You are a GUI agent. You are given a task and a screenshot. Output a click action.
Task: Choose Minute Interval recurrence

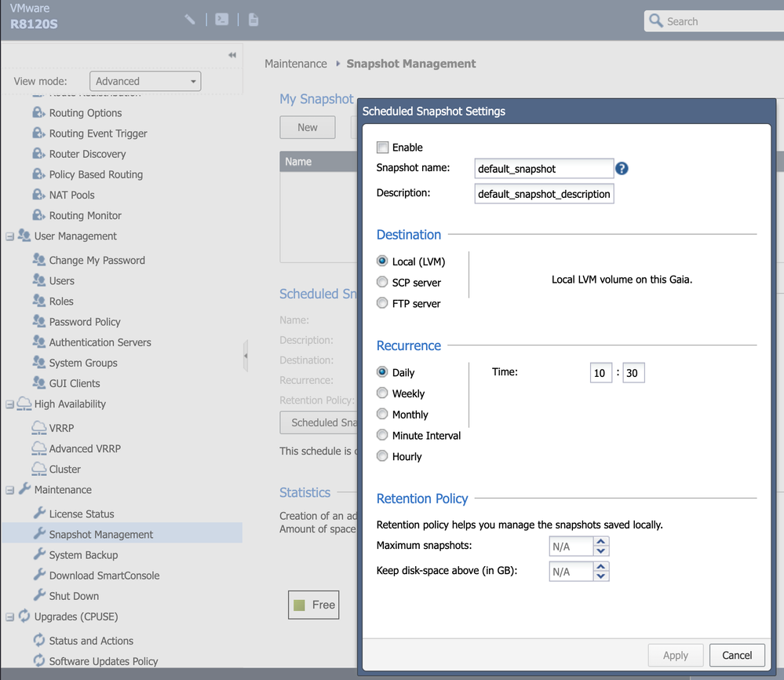(382, 435)
